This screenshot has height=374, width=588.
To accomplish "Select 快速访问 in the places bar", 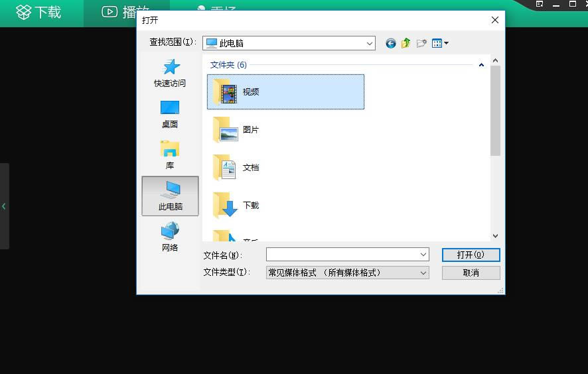I will coord(170,73).
